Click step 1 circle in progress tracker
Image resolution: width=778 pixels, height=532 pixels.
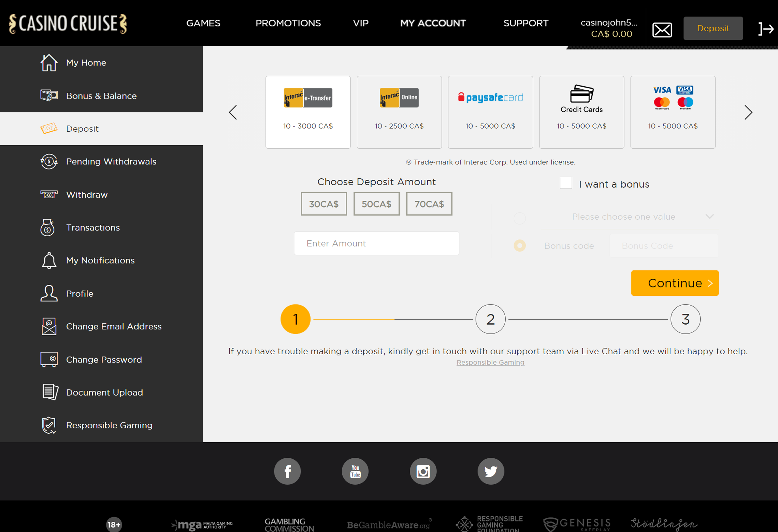296,319
